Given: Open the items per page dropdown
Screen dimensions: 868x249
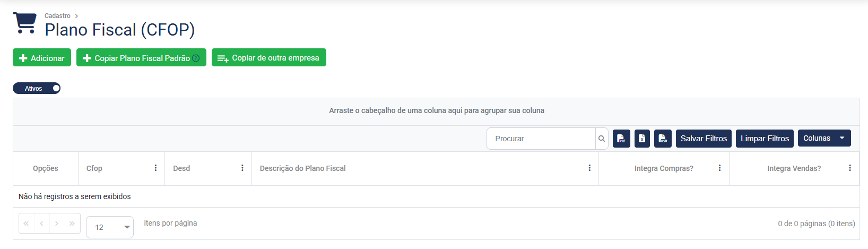Looking at the screenshot, I should (110, 227).
